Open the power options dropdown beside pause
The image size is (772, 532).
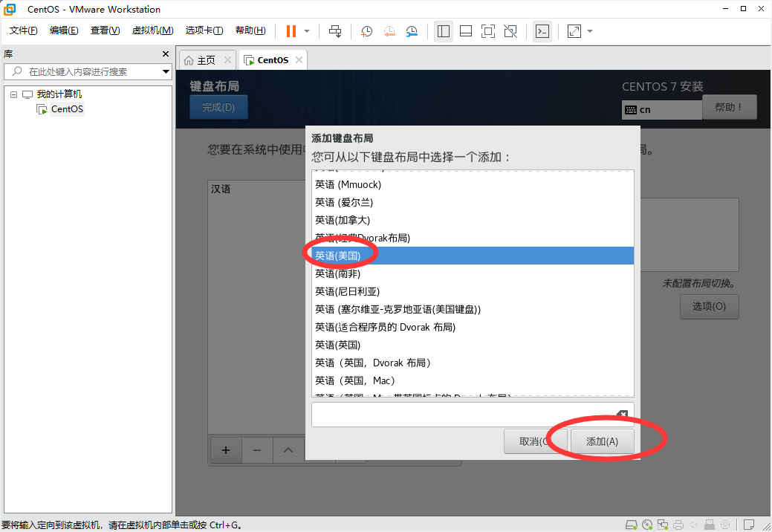[x=307, y=31]
